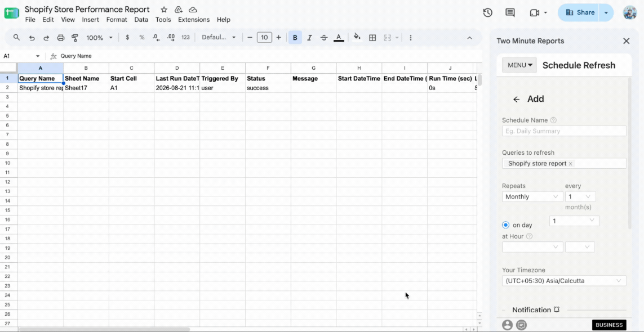Open the comments icon in header
Viewport: 644px width, 332px height.
click(x=510, y=13)
